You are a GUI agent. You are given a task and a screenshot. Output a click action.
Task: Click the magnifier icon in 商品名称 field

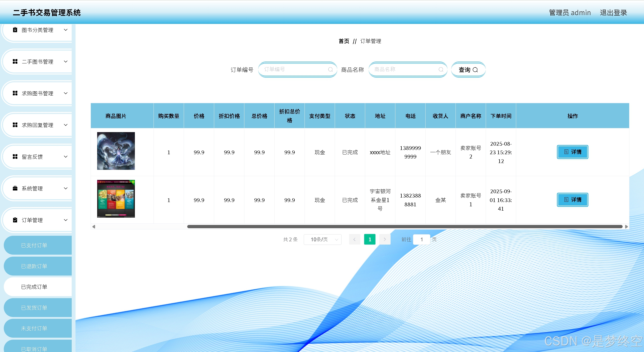coord(441,69)
